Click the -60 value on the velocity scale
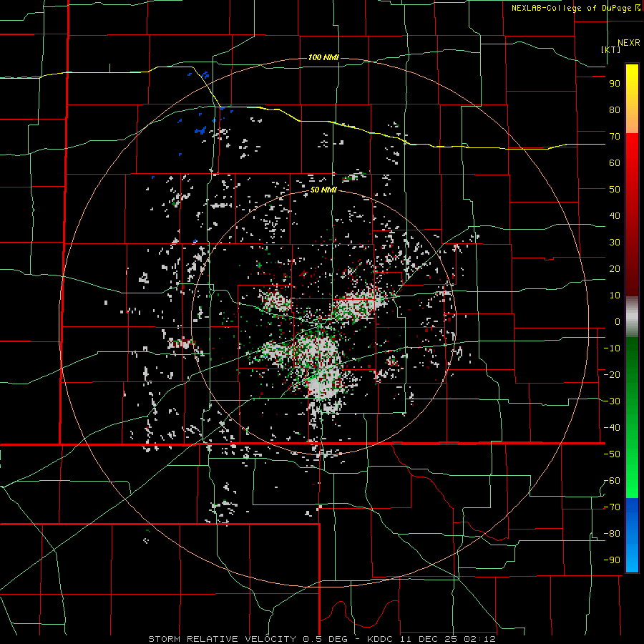The image size is (644, 644). point(612,481)
